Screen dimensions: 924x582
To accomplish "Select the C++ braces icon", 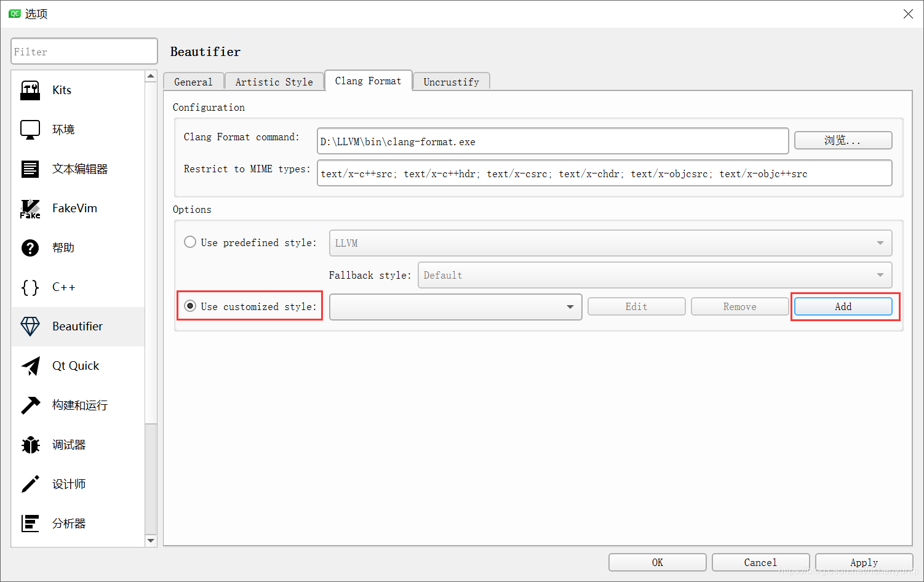I will click(x=30, y=287).
